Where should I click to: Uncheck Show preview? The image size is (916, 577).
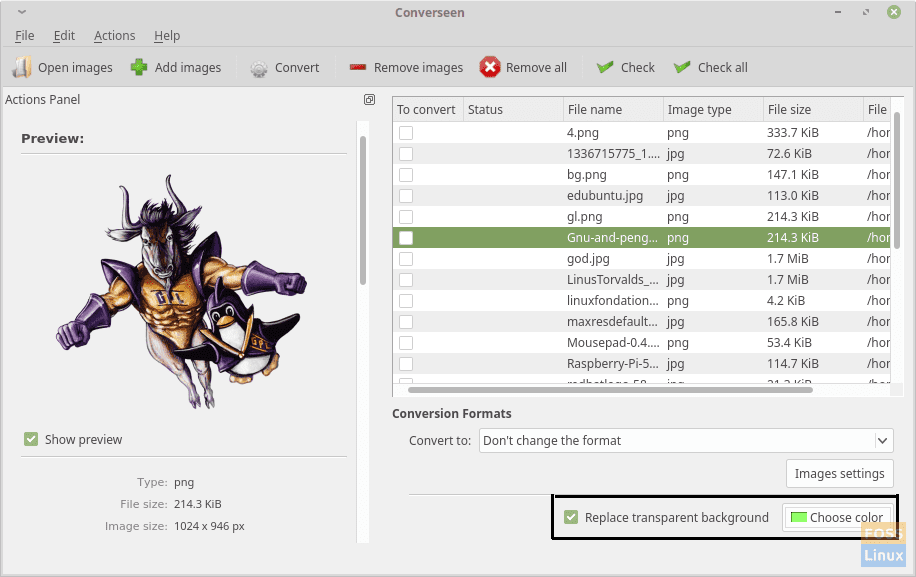[31, 439]
